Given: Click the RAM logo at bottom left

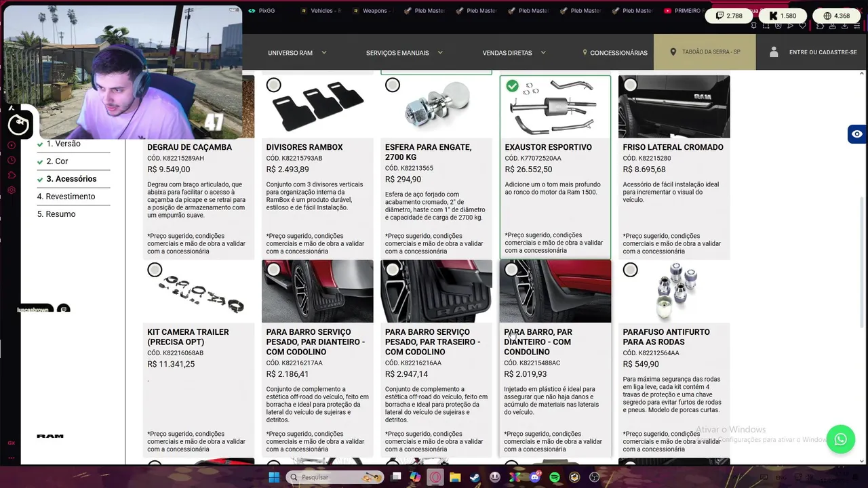Looking at the screenshot, I should [50, 436].
